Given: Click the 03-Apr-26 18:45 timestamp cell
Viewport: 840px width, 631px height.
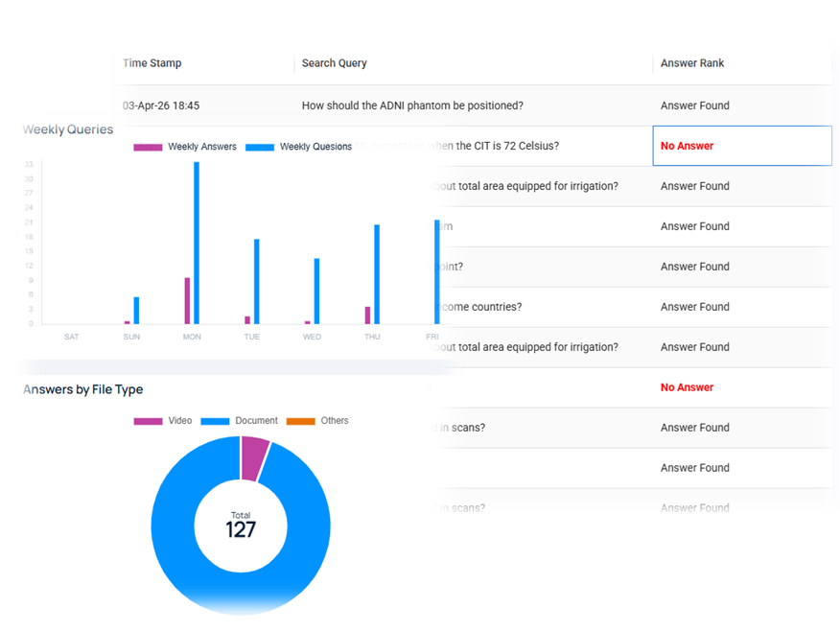Looking at the screenshot, I should coord(161,105).
